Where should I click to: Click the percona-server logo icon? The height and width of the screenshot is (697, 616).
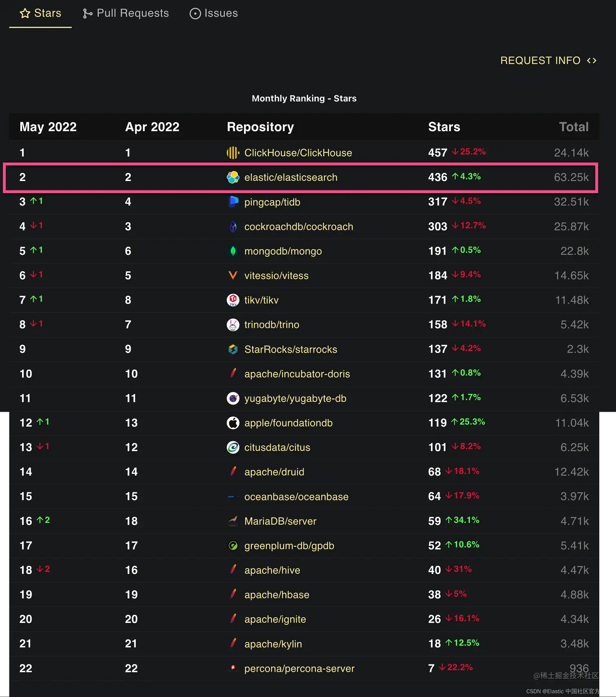click(x=233, y=668)
